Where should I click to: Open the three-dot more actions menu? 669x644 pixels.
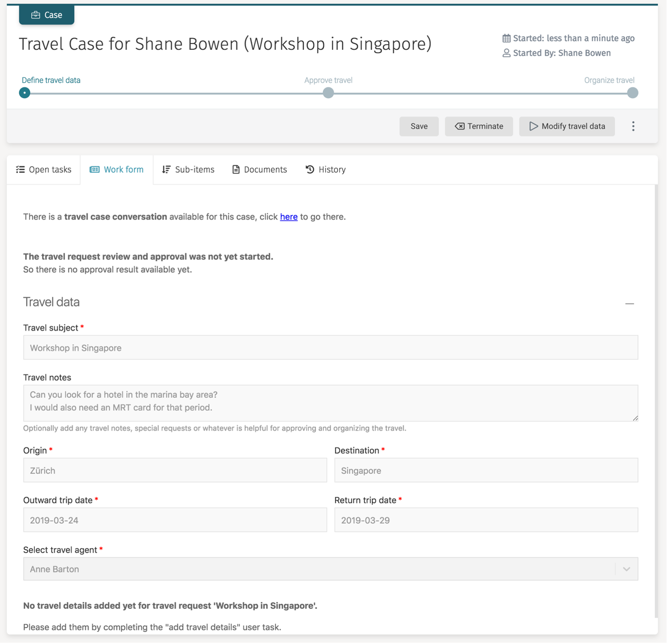(x=633, y=126)
